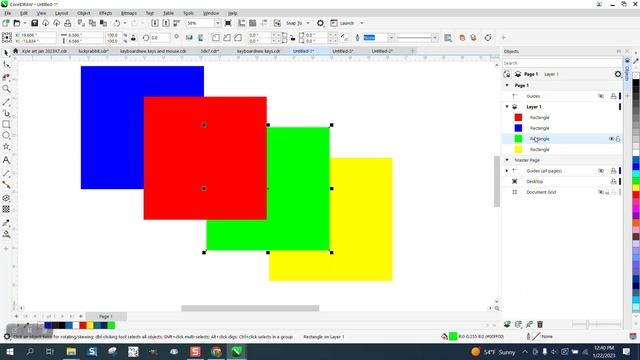The height and width of the screenshot is (360, 640).
Task: Click the Export icon in the toolbar
Action: coord(166,23)
